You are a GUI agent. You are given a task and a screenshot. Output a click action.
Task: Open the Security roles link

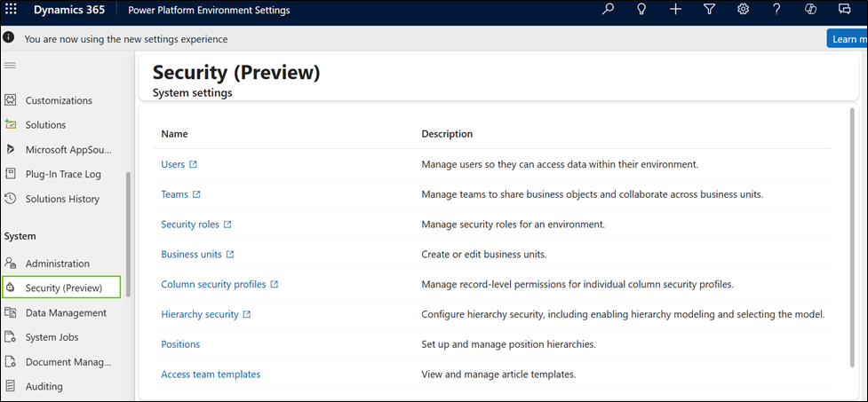click(189, 225)
